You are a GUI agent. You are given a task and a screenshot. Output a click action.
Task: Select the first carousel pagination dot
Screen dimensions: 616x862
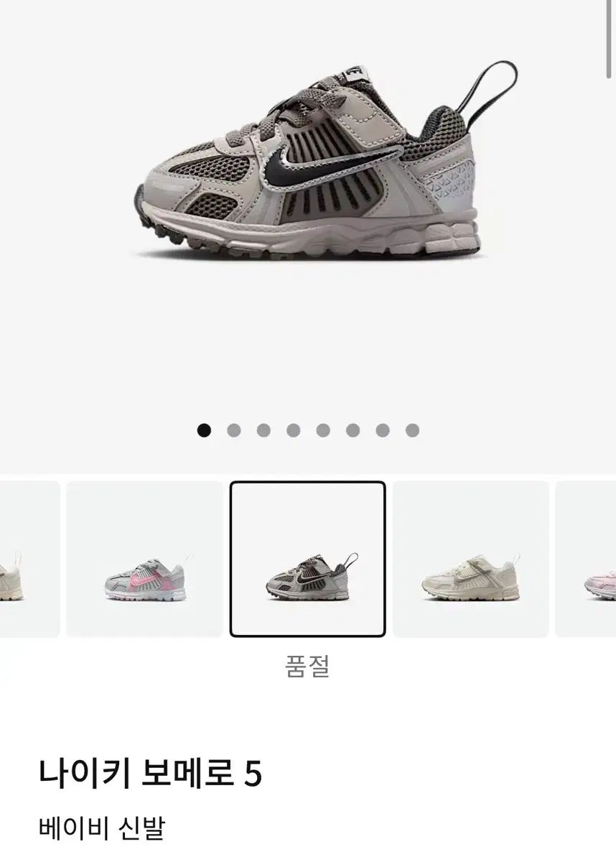[x=205, y=430]
